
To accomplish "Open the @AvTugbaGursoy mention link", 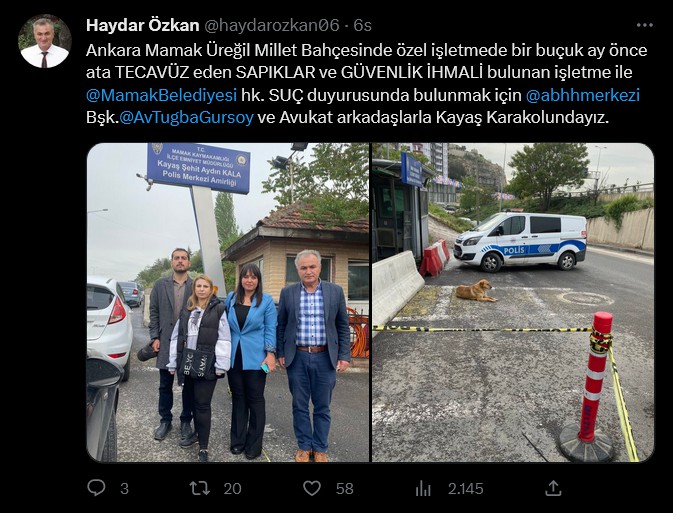I will 186,117.
